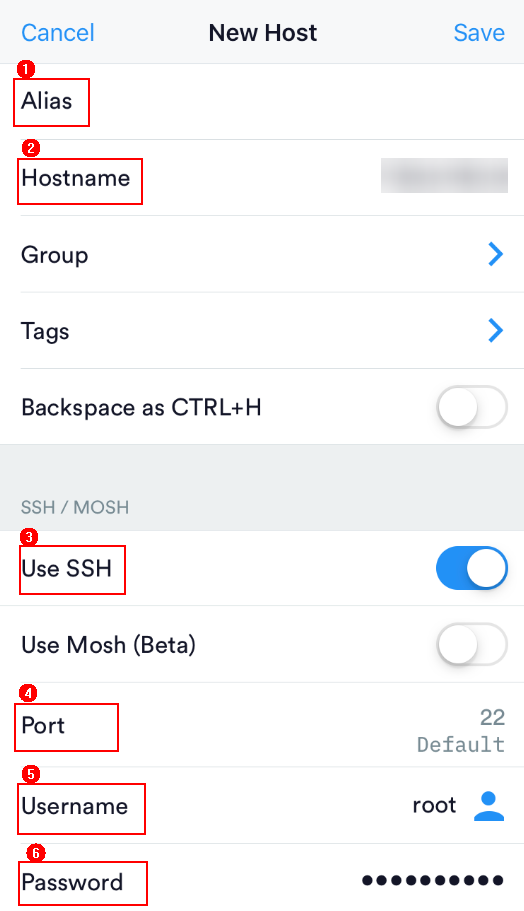
Task: Save the new host
Action: tap(479, 33)
